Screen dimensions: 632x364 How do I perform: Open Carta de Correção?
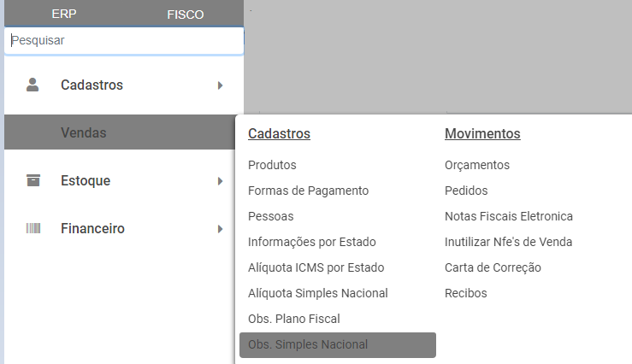coord(493,267)
